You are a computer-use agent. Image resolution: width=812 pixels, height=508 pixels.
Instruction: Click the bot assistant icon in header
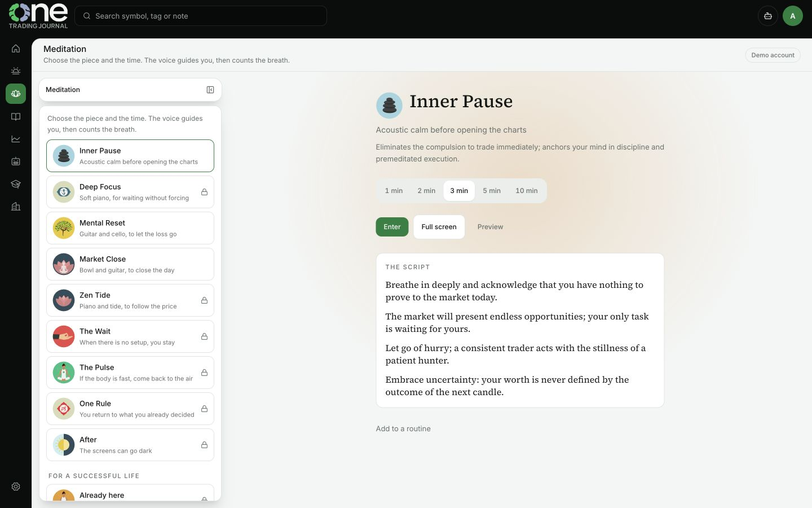768,16
